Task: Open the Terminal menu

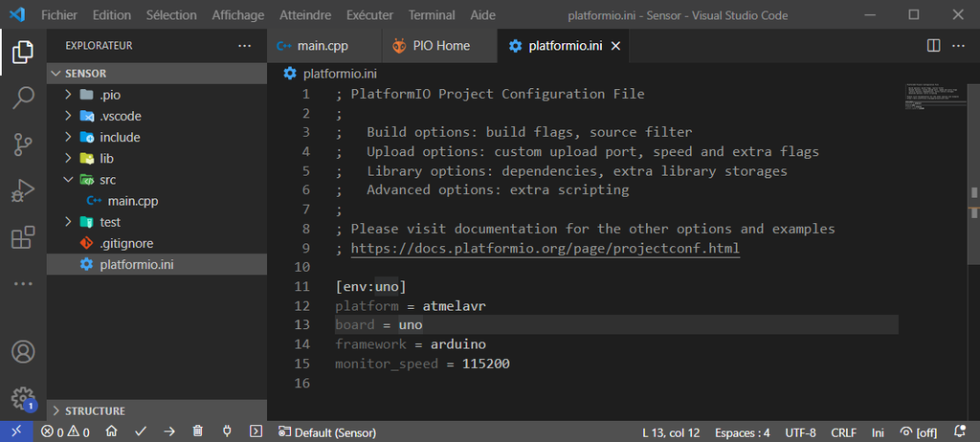Action: pyautogui.click(x=432, y=15)
